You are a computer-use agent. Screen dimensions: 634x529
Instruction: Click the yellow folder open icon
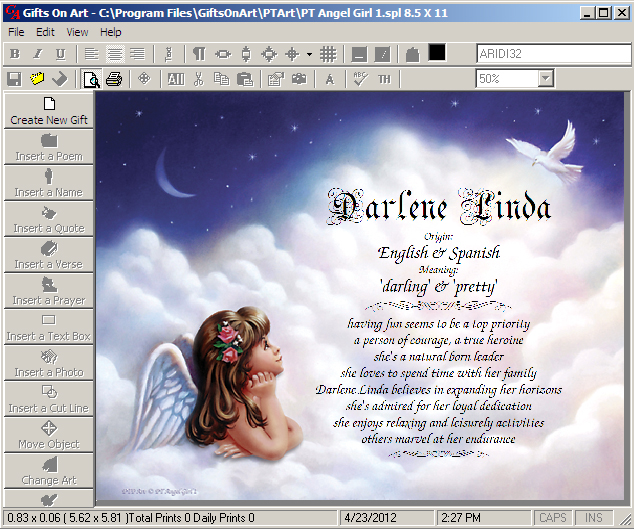[37, 79]
